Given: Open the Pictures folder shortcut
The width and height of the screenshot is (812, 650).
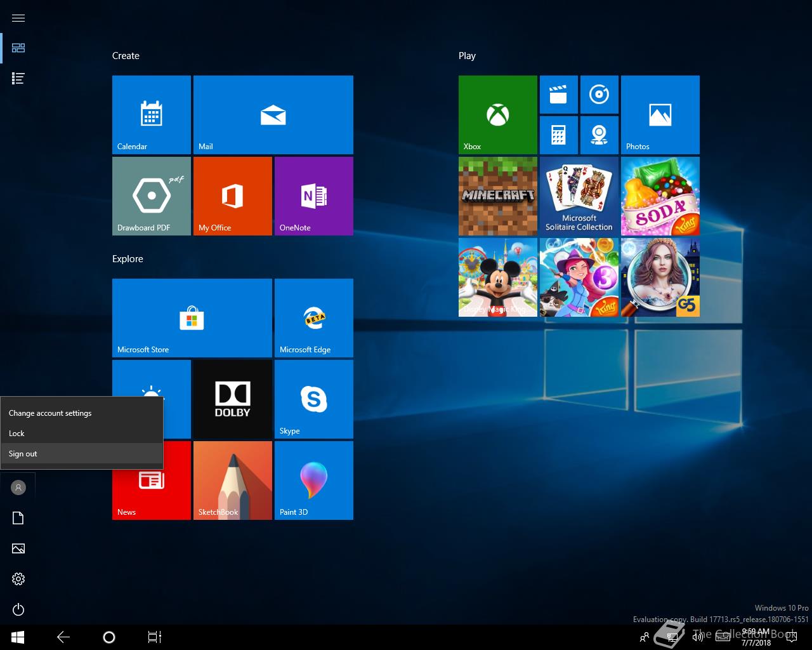Looking at the screenshot, I should click(x=18, y=548).
